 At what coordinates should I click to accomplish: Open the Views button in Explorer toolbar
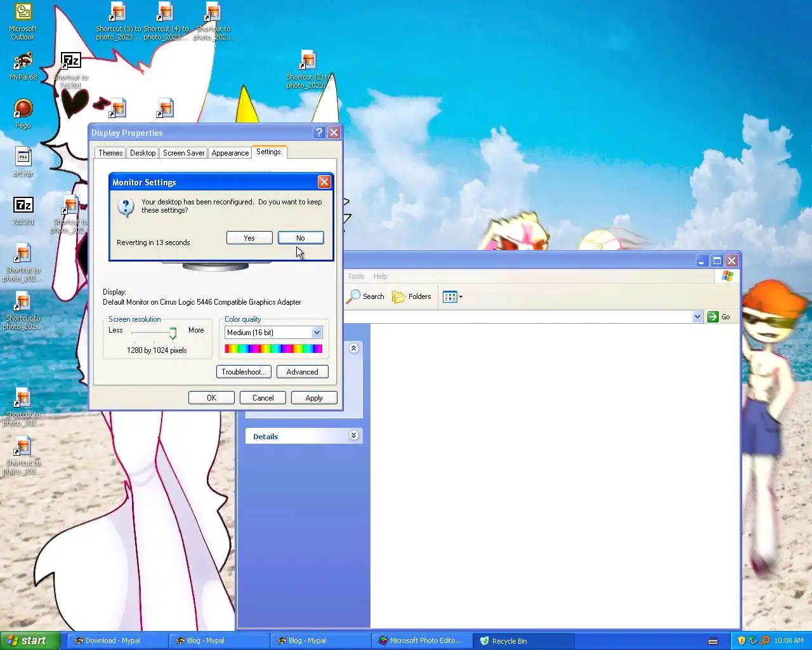[452, 296]
